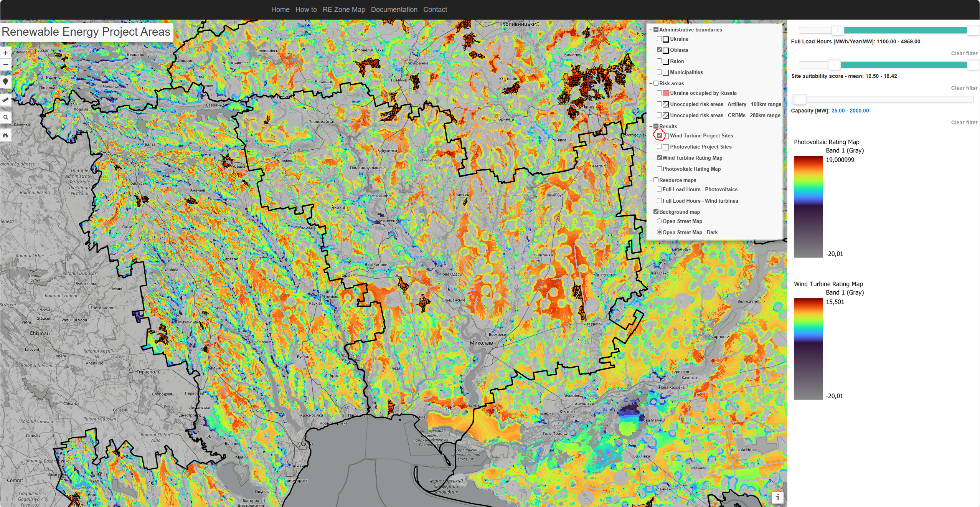
Task: Collapse the Administrative boundaries group
Action: tap(651, 30)
